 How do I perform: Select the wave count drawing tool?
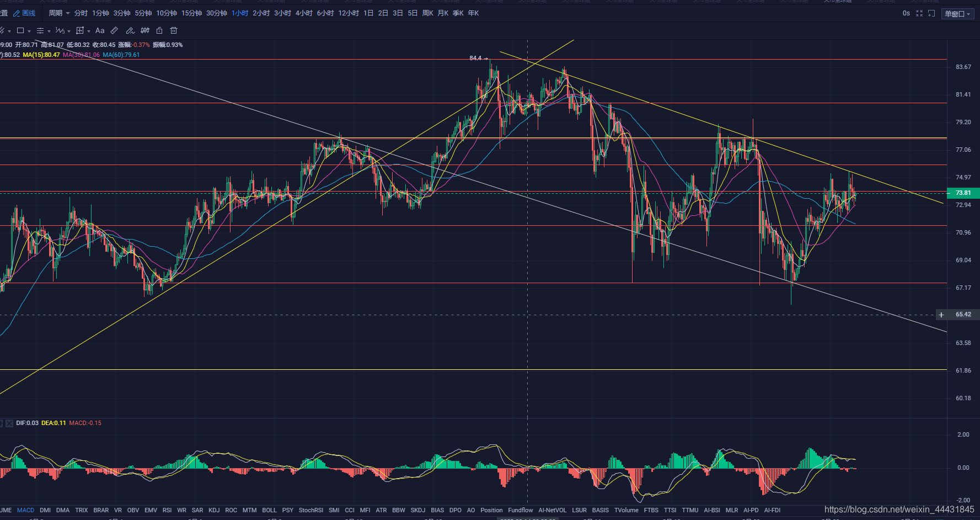pos(60,30)
